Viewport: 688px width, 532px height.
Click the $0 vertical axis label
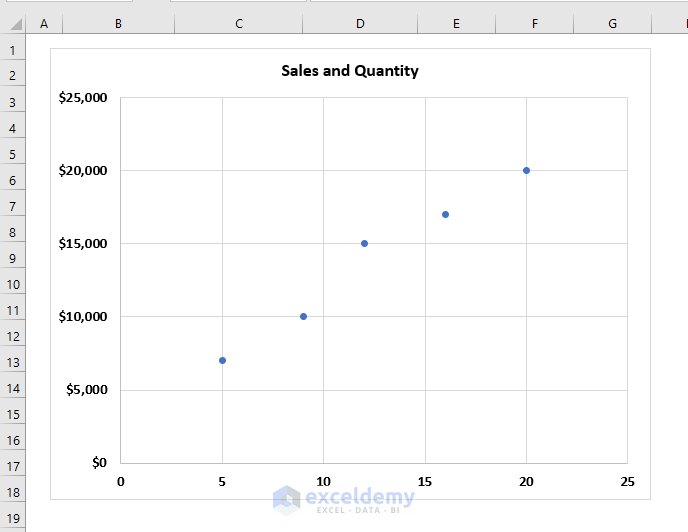coord(100,462)
